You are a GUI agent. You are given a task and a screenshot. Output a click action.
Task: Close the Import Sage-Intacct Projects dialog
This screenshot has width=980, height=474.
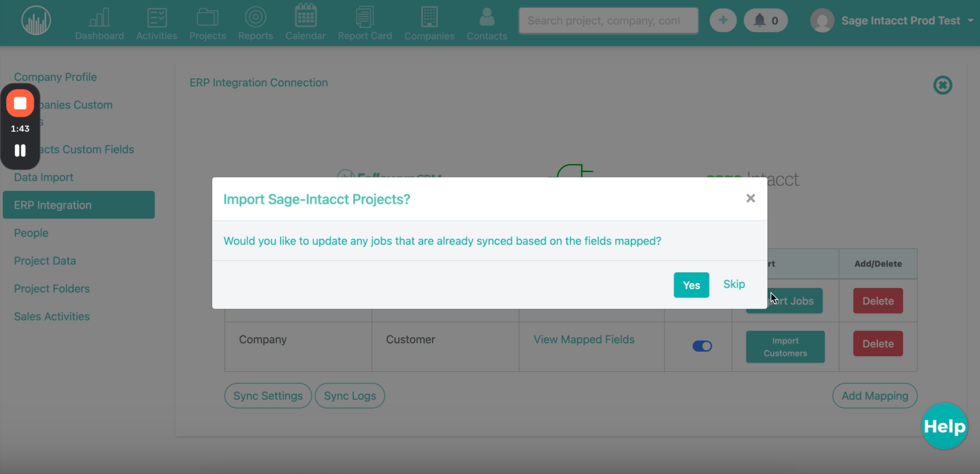pos(750,198)
